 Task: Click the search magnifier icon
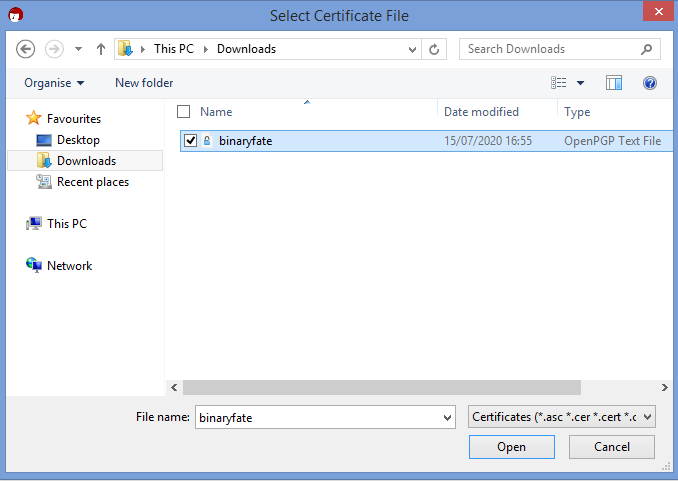(647, 49)
